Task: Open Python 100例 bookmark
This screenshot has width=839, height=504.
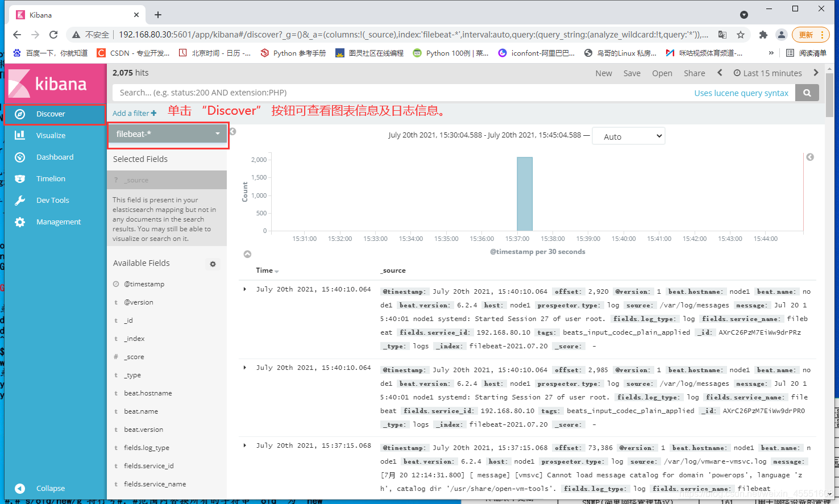Action: coord(451,53)
